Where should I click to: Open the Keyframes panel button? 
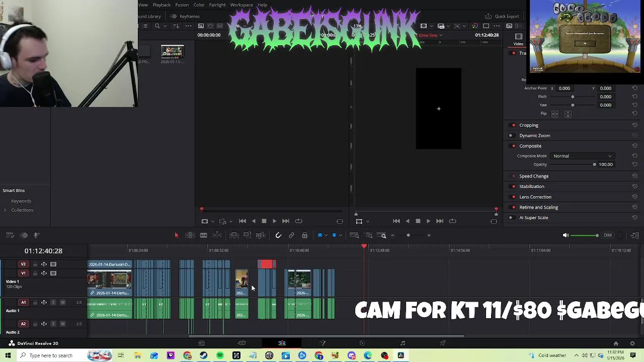pos(185,16)
